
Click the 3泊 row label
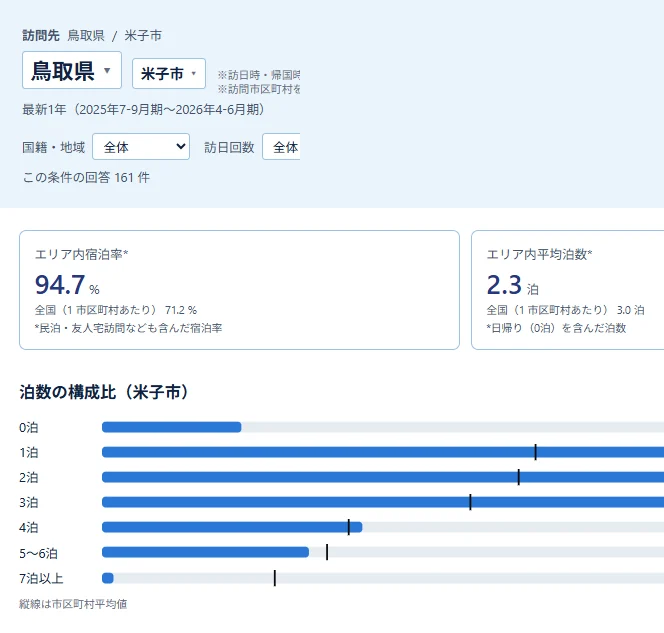[x=29, y=503]
